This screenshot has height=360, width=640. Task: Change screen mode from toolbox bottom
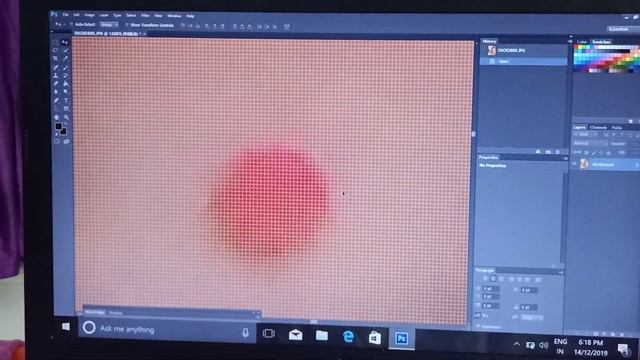(66, 141)
